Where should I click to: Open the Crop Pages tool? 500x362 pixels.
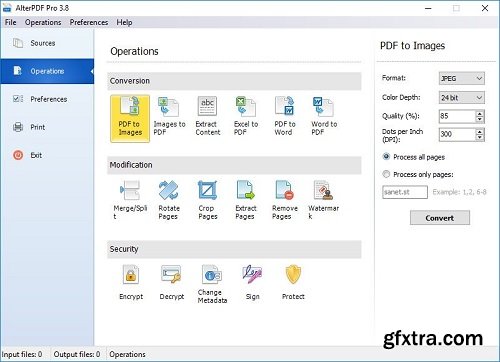(208, 200)
